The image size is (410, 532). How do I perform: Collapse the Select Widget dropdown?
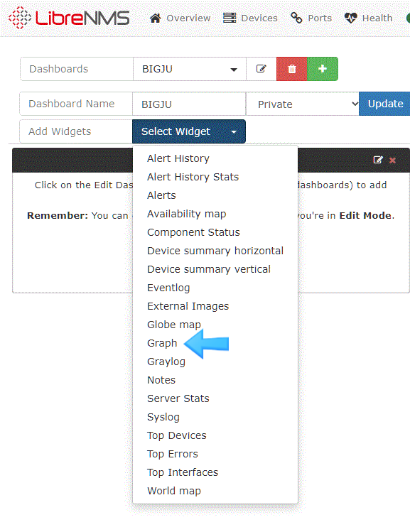pyautogui.click(x=189, y=131)
